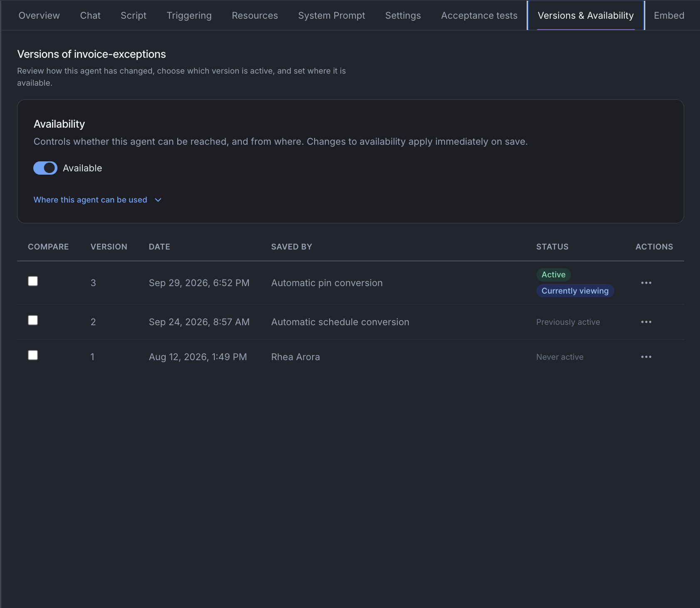Click the SAVED BY column header
This screenshot has width=700, height=608.
[291, 247]
